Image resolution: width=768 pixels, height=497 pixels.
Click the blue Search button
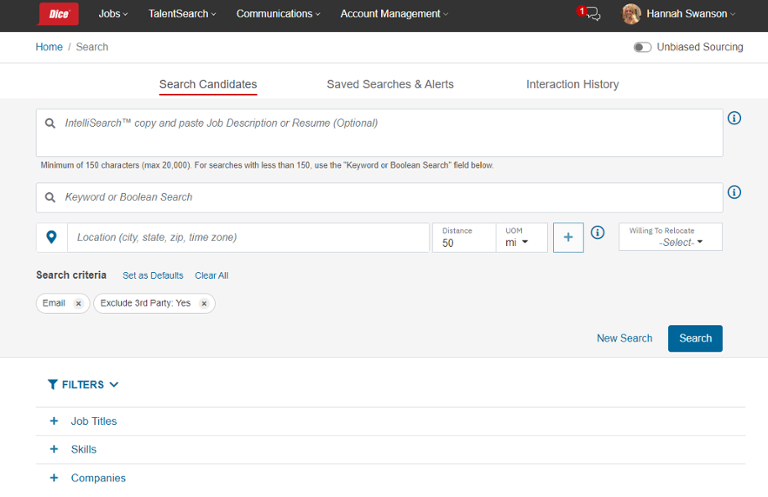(x=695, y=338)
